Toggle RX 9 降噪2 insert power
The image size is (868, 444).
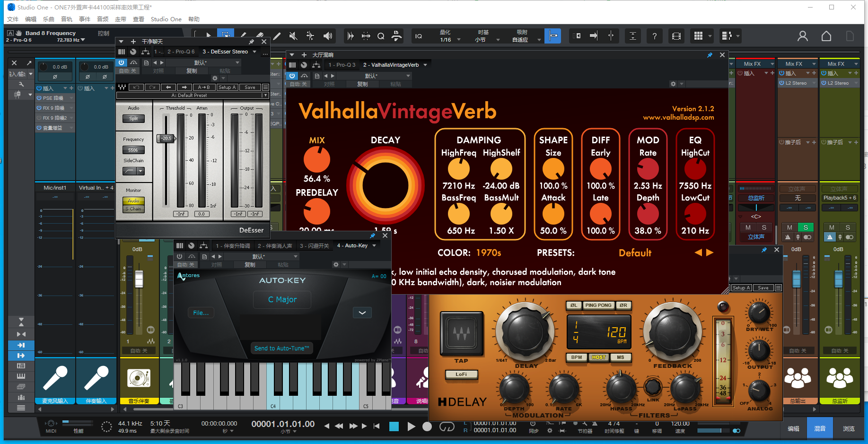(x=40, y=118)
